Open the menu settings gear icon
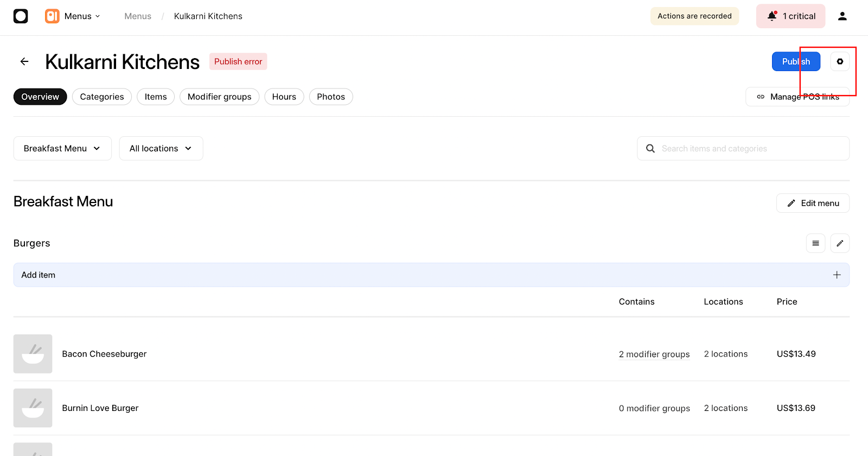 [x=840, y=62]
